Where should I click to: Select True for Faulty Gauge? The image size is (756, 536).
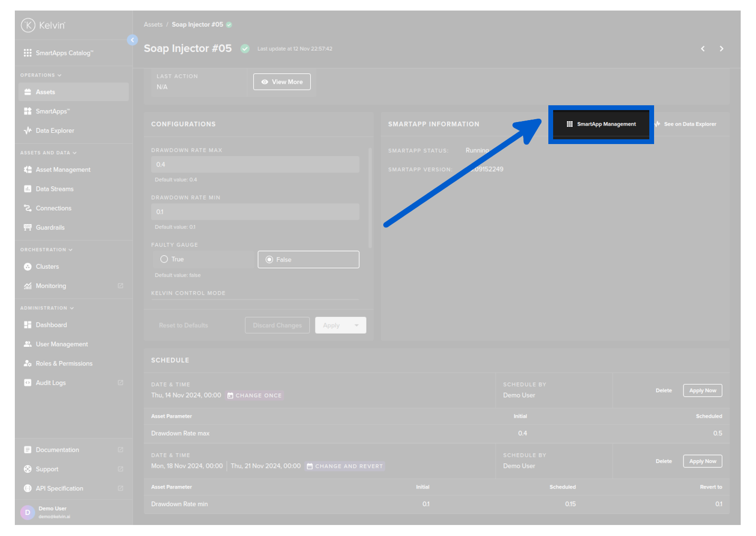click(x=164, y=259)
